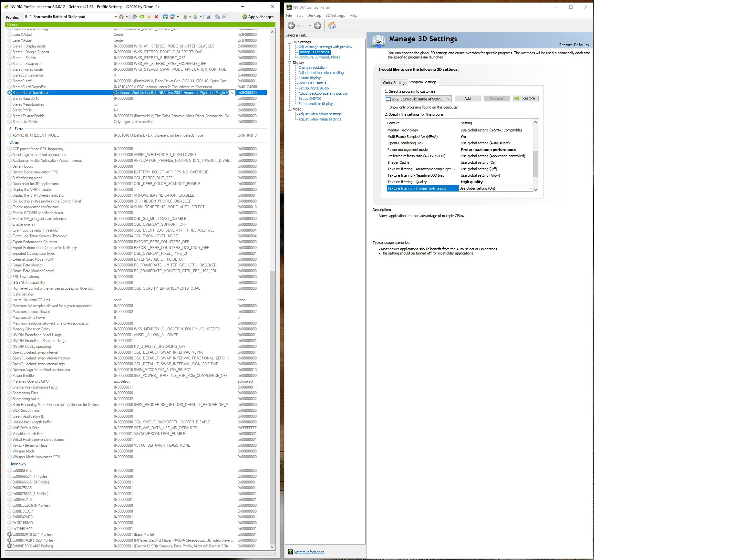
Task: Click the Add program button
Action: pos(468,99)
